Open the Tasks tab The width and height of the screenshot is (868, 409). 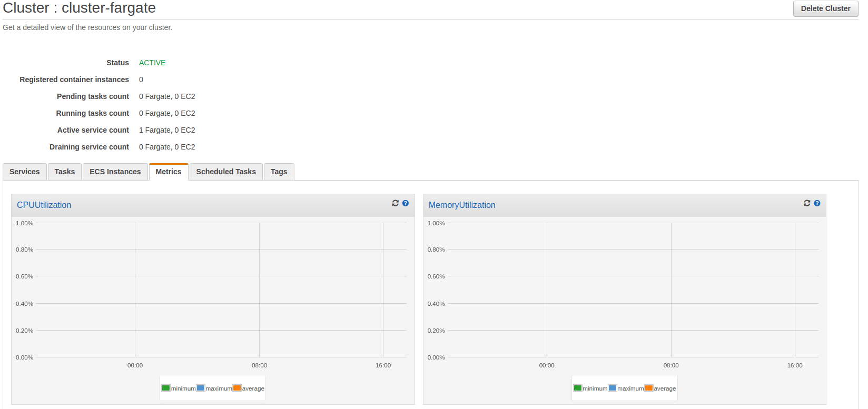click(x=65, y=172)
